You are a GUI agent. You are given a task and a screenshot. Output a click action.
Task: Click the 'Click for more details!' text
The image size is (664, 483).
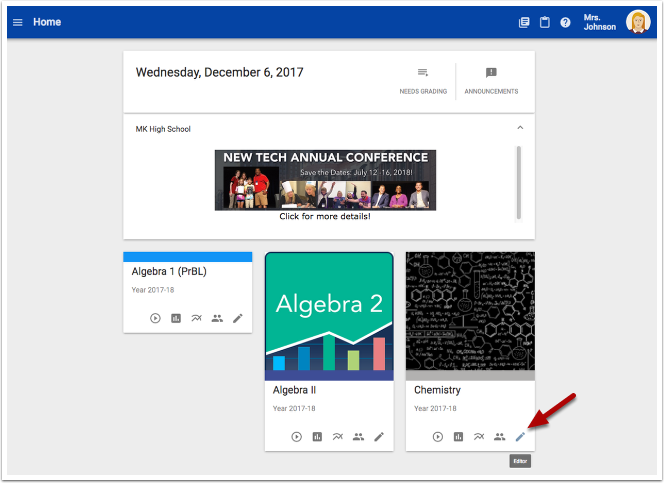click(x=325, y=216)
